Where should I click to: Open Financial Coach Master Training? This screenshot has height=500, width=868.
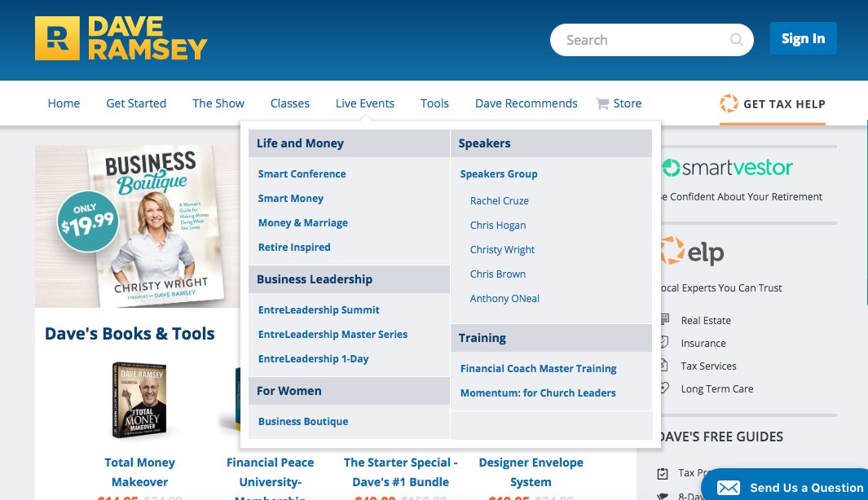[538, 368]
